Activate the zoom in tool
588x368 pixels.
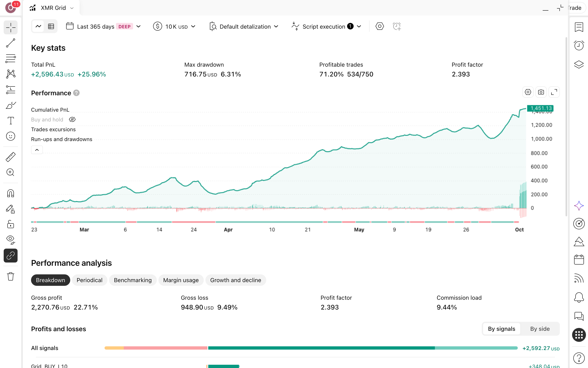point(10,172)
